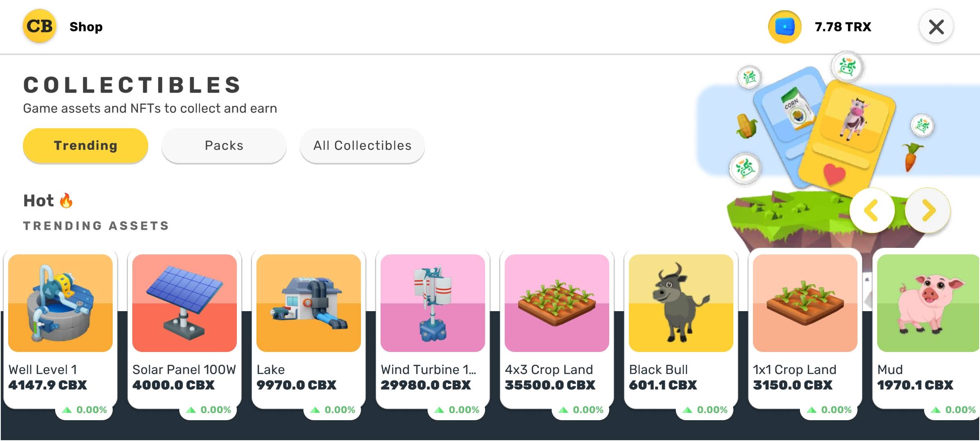980x441 pixels.
Task: Select the Trending tab
Action: tap(85, 145)
